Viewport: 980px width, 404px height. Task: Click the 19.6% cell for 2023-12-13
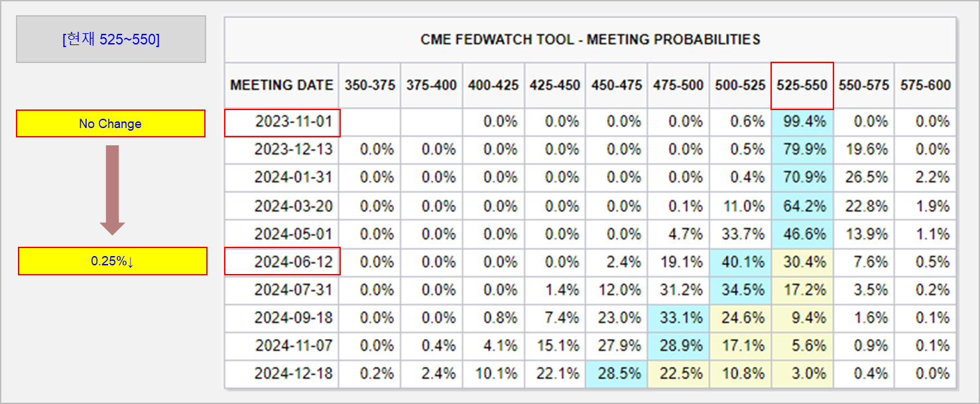coord(864,150)
